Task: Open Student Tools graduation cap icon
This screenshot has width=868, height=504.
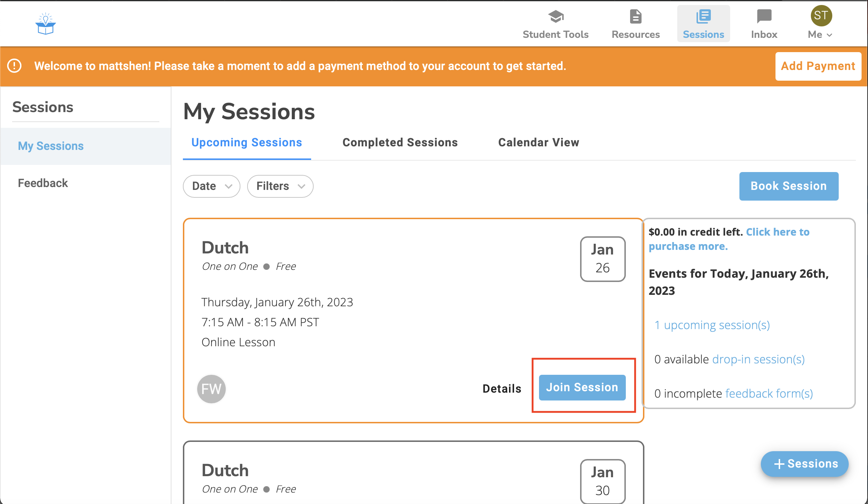Action: pos(555,16)
